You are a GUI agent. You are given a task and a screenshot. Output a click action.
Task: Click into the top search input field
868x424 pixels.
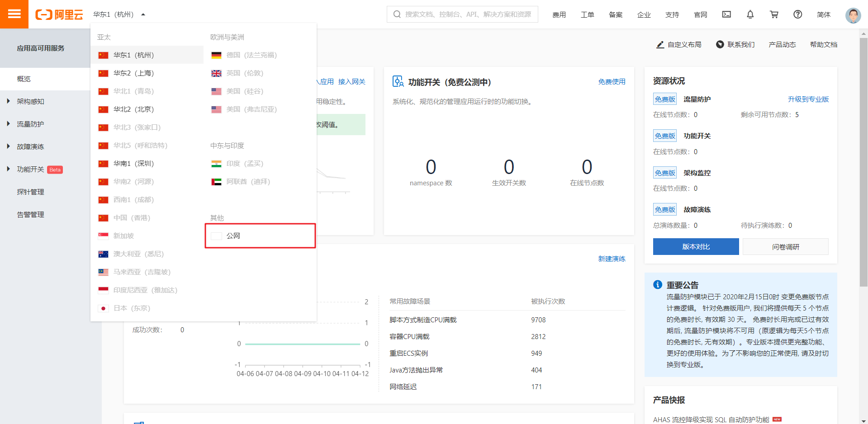[x=462, y=14]
